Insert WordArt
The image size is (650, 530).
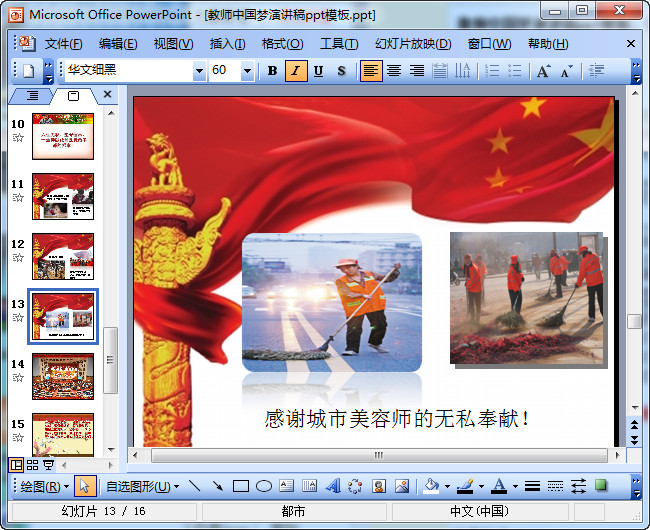click(332, 486)
